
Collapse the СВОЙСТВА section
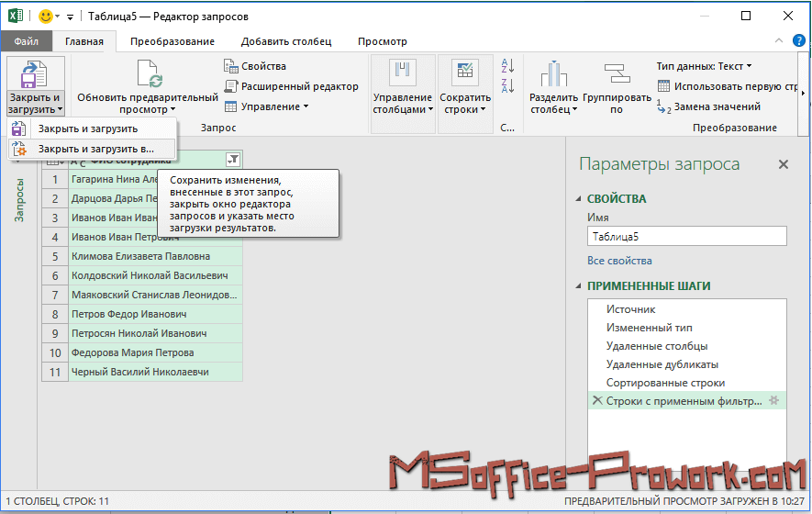(x=578, y=199)
